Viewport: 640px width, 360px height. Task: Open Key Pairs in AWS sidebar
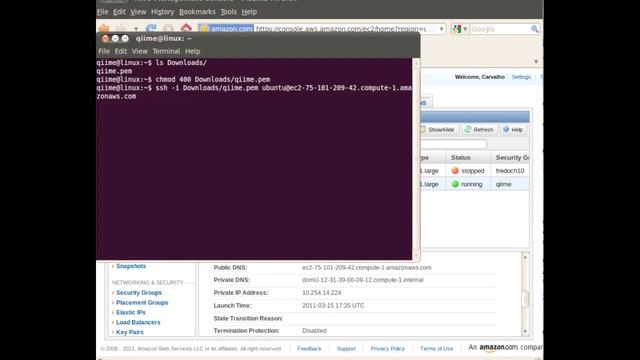tap(130, 332)
